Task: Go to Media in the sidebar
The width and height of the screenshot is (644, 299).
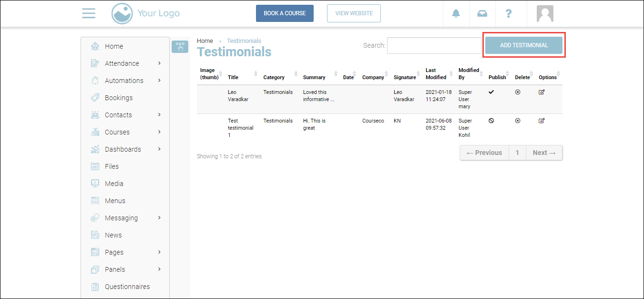Action: [x=114, y=184]
